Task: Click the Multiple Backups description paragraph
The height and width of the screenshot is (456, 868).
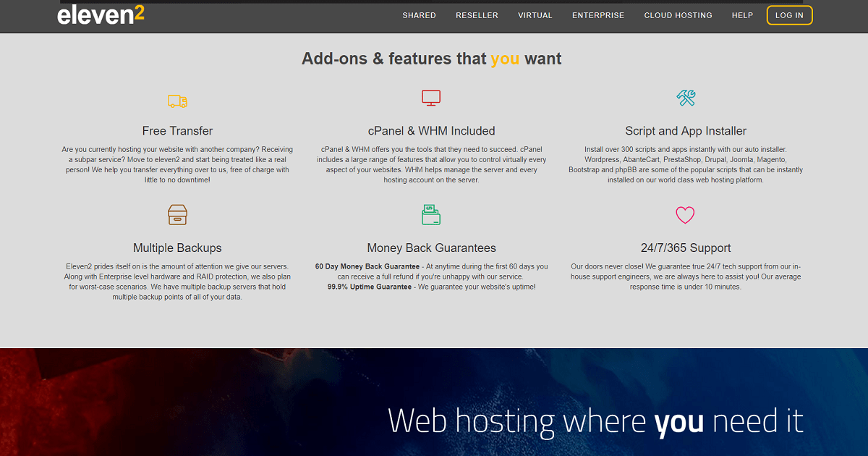Action: tap(177, 282)
